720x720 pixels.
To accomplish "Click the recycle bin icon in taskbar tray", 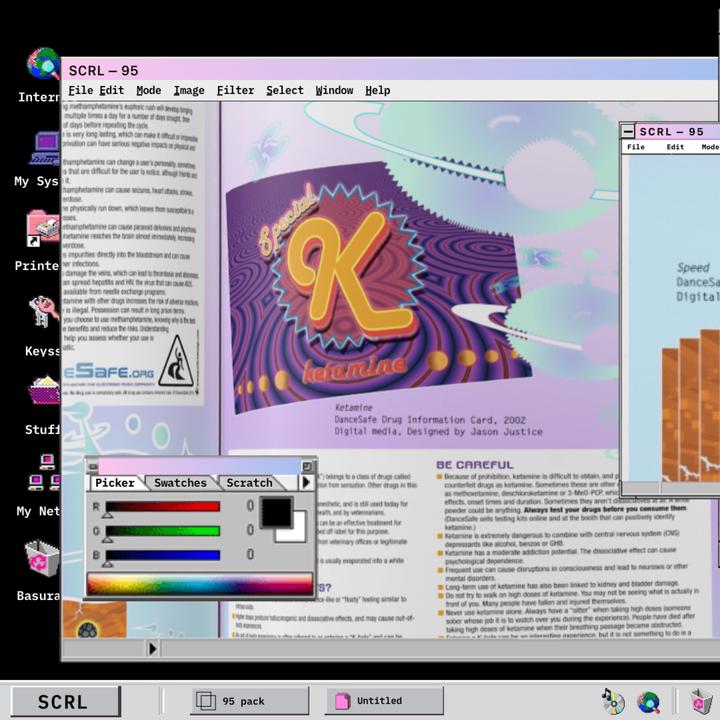I will coord(701,702).
